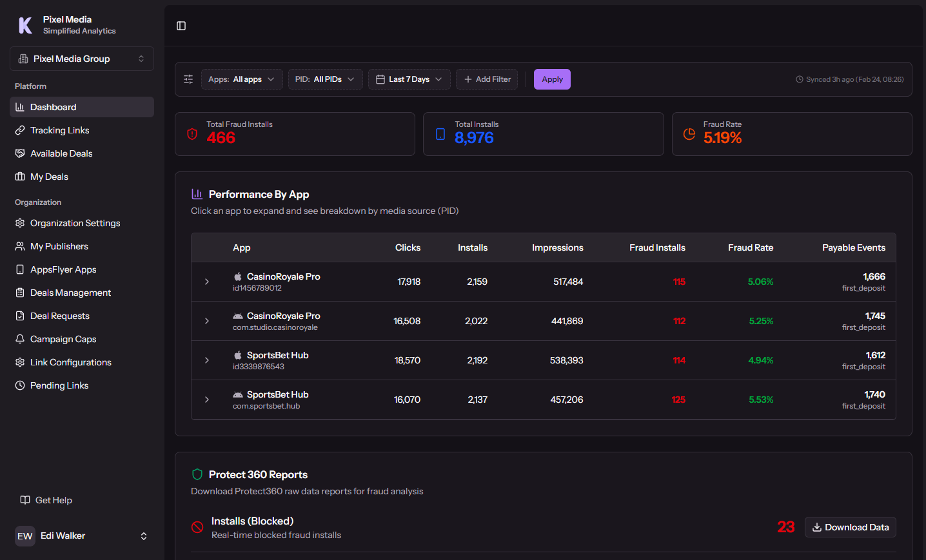Open the filter settings sliders icon

[x=188, y=79]
